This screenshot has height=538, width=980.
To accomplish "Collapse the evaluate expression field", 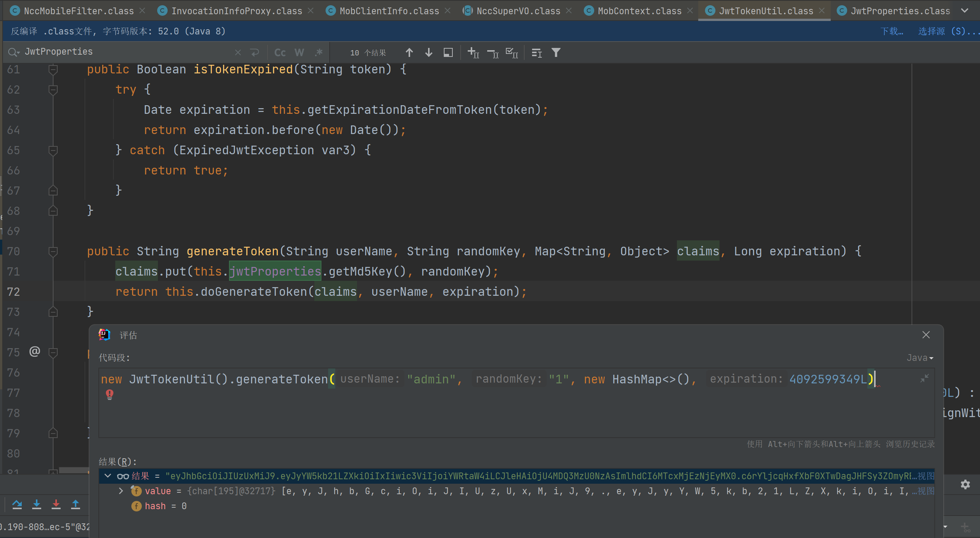I will (x=925, y=378).
